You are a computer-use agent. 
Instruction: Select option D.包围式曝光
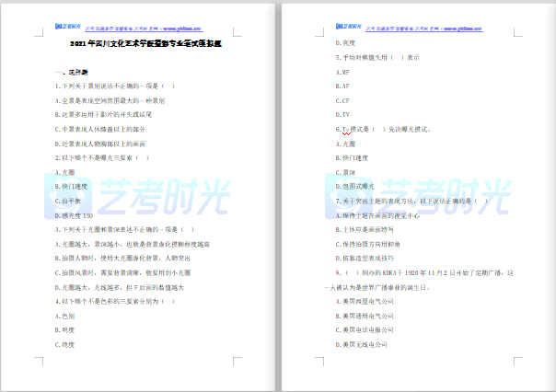click(x=355, y=186)
